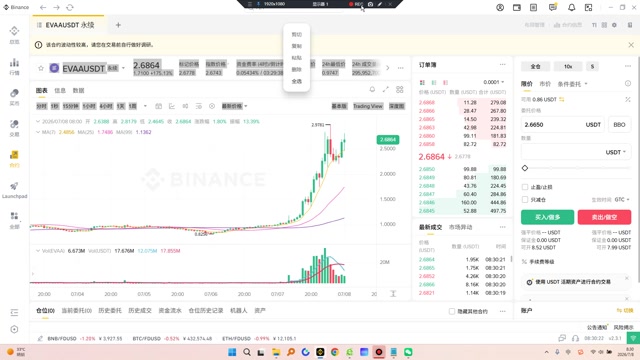Open the EVAAUSDT symbol selector dropdown
Viewport: 640px width, 360px height.
coord(123,68)
